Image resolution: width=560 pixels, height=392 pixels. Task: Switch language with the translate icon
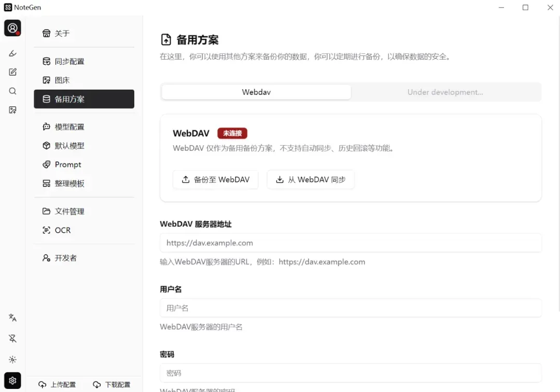(x=12, y=317)
